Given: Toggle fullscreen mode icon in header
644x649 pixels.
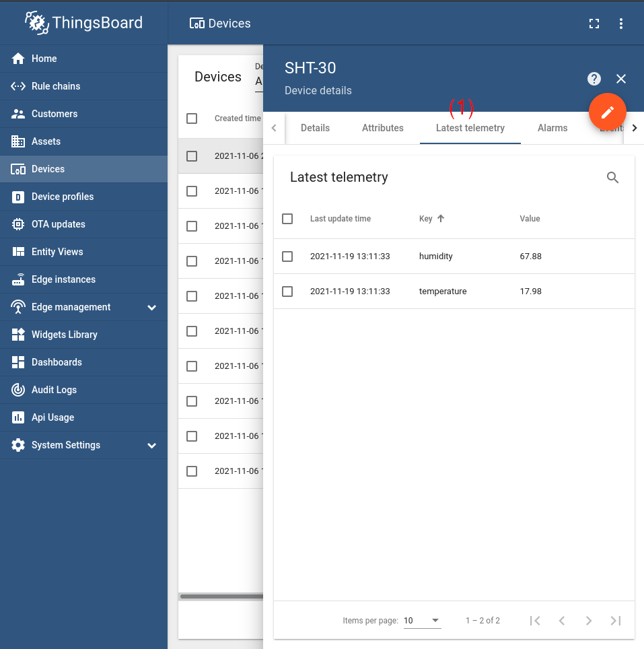Looking at the screenshot, I should 594,24.
